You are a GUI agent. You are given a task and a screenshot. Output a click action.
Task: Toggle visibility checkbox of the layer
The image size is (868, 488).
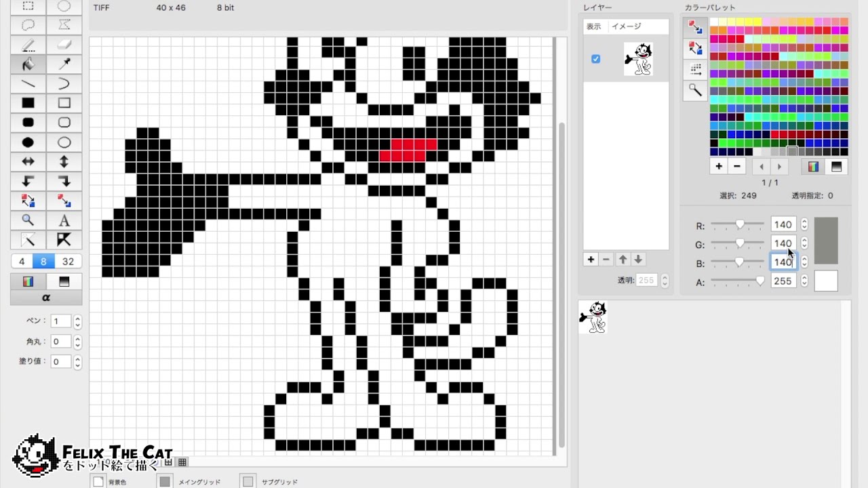(595, 59)
